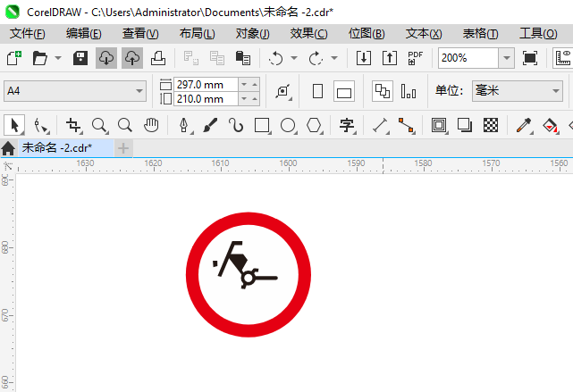Select the second magnifier zoom icon
Screen dimensions: 573x392
pyautogui.click(x=125, y=126)
